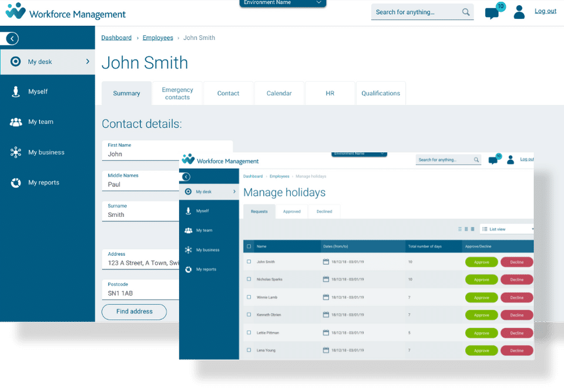Follow the Dashboard breadcrumb in back window
This screenshot has width=564, height=392.
point(116,38)
